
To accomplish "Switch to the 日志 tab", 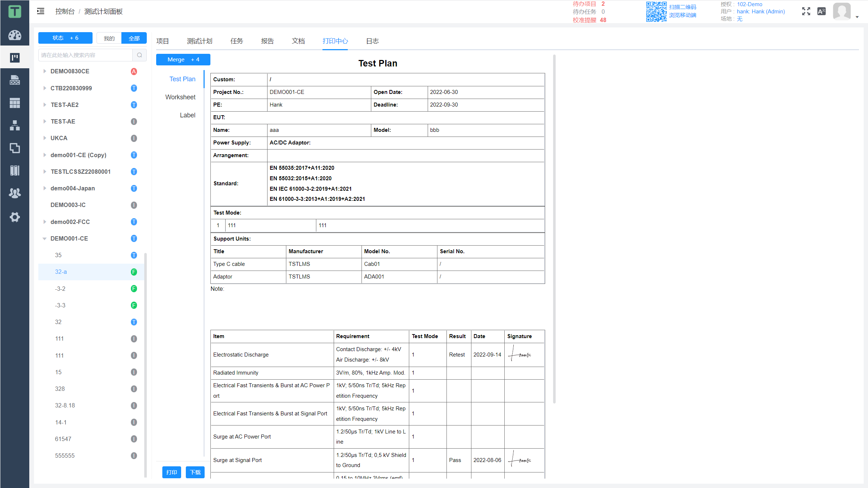I will click(372, 41).
